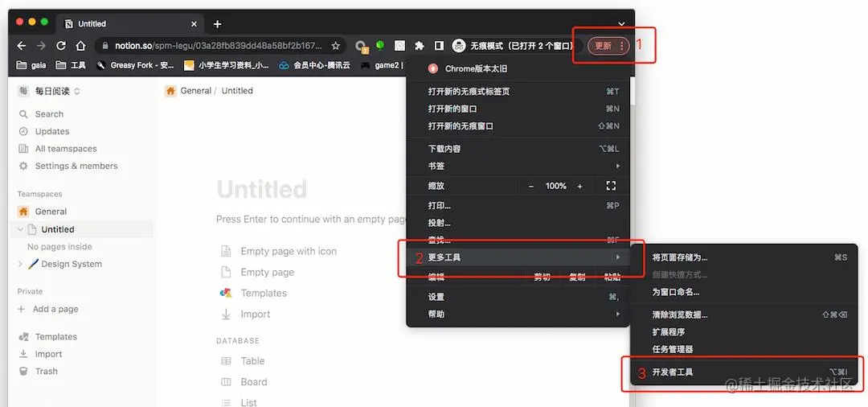Viewport: 868px width, 407px height.
Task: Choose 打印... from Chrome menu
Action: click(x=518, y=205)
